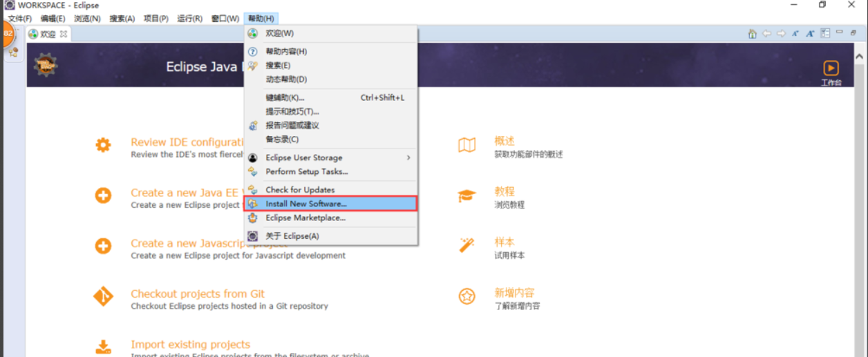Screen dimensions: 868x357
Task: Reduce font size with the smaller A icon
Action: point(795,33)
